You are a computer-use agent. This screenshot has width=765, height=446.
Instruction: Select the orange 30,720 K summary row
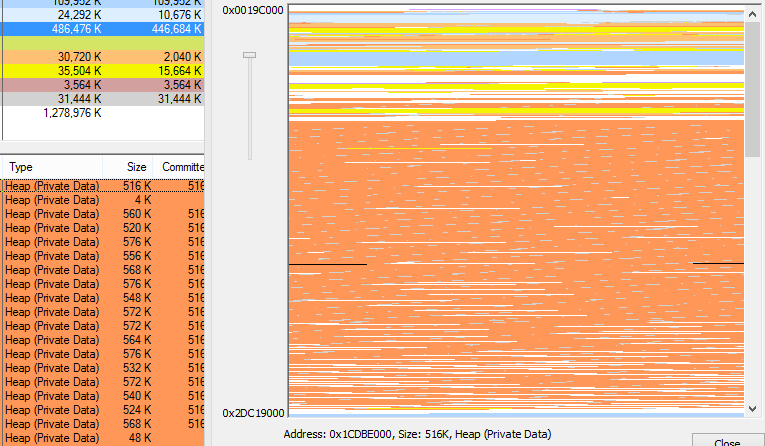coord(100,57)
